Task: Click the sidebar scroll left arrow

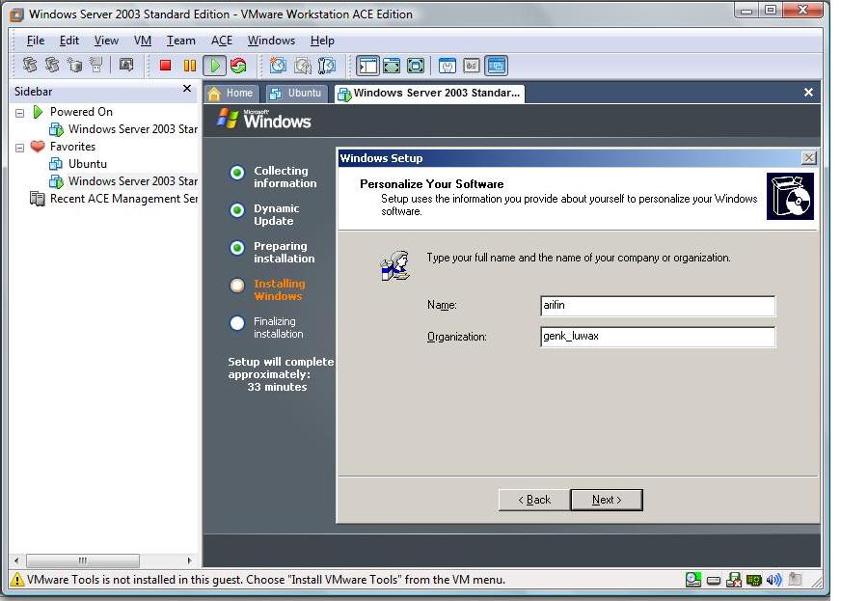Action: coord(16,560)
